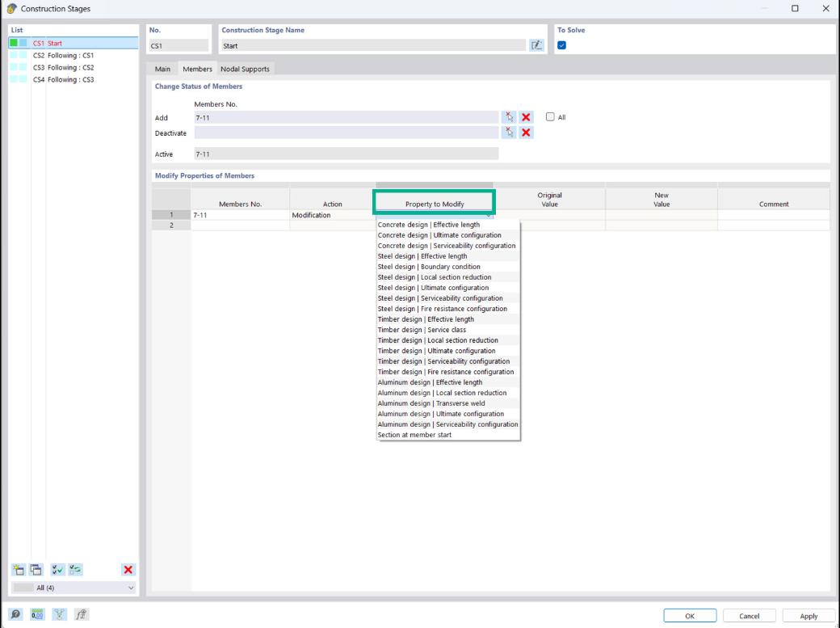Switch to the Main tab
This screenshot has width=840, height=628.
(x=162, y=70)
